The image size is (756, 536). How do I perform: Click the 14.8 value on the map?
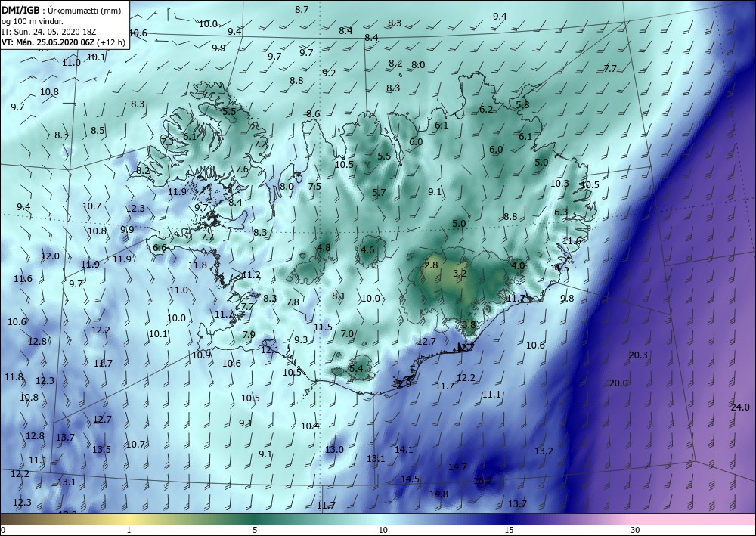(438, 494)
